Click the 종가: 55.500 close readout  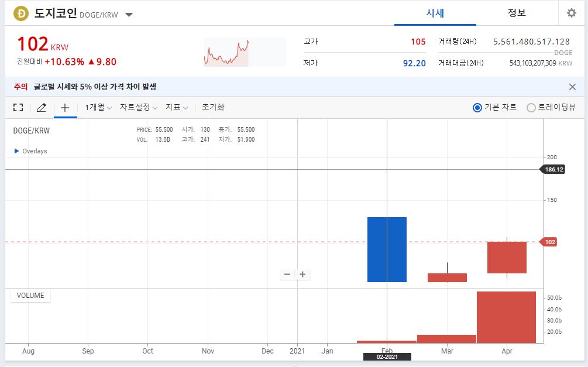click(236, 130)
